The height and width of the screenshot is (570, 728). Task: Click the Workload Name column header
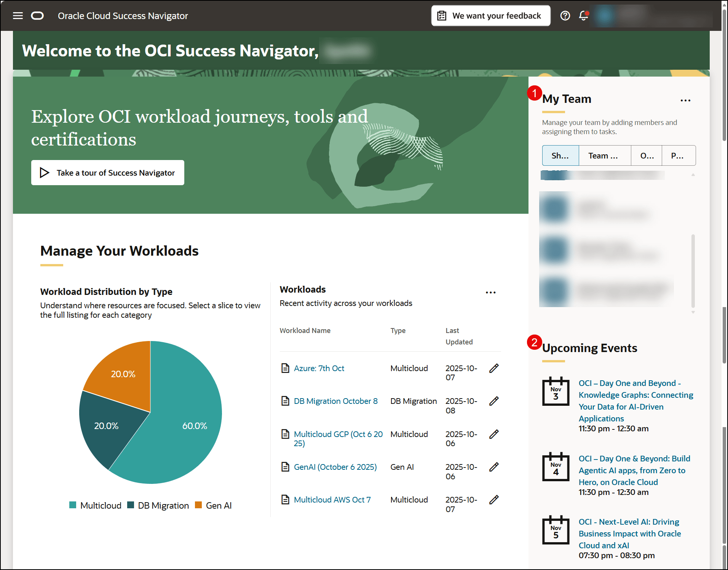point(305,330)
